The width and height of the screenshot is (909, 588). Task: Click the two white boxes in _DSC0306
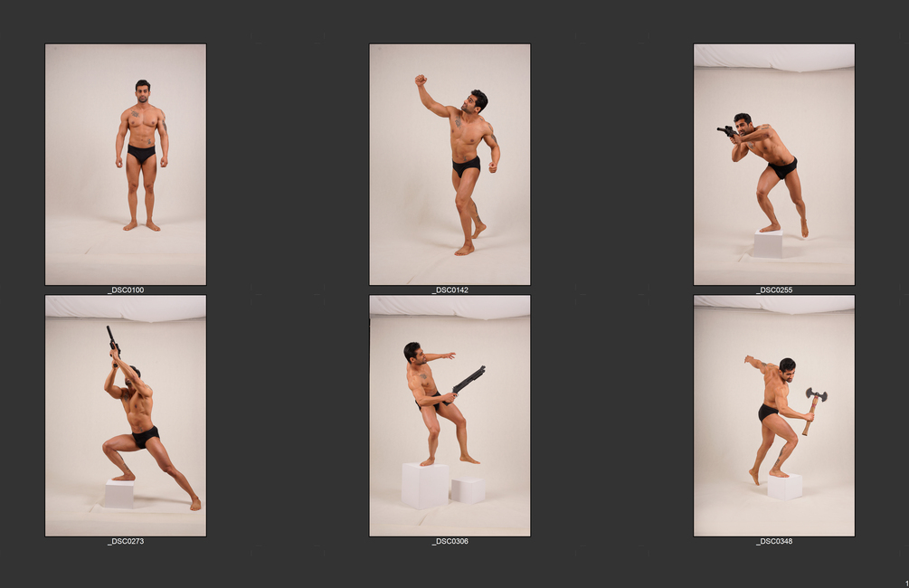pyautogui.click(x=443, y=486)
